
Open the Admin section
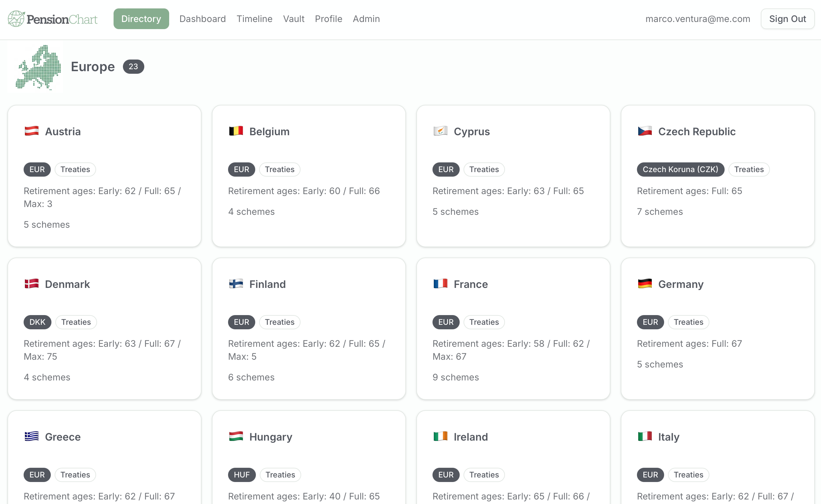pos(366,19)
